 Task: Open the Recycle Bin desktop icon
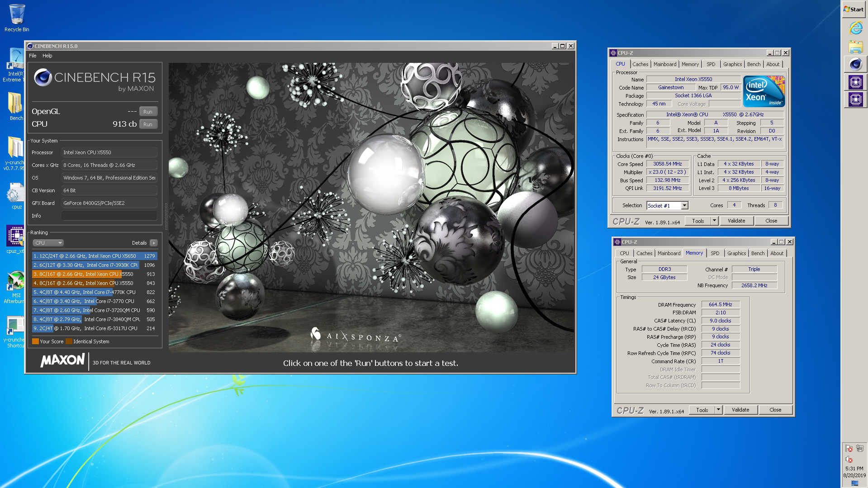click(17, 18)
